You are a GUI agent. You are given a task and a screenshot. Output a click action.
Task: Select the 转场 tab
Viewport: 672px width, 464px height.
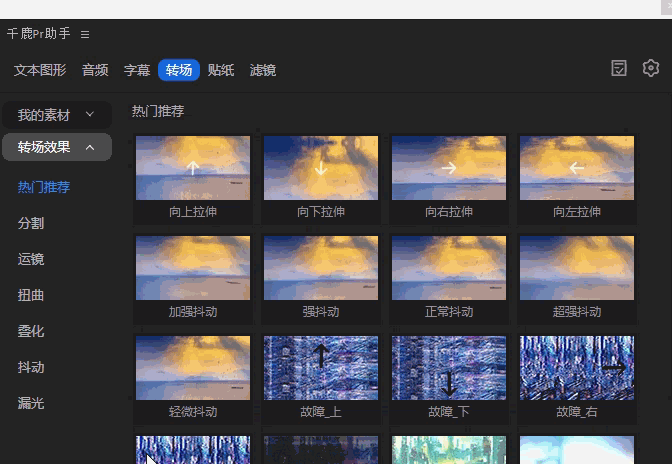coord(179,70)
